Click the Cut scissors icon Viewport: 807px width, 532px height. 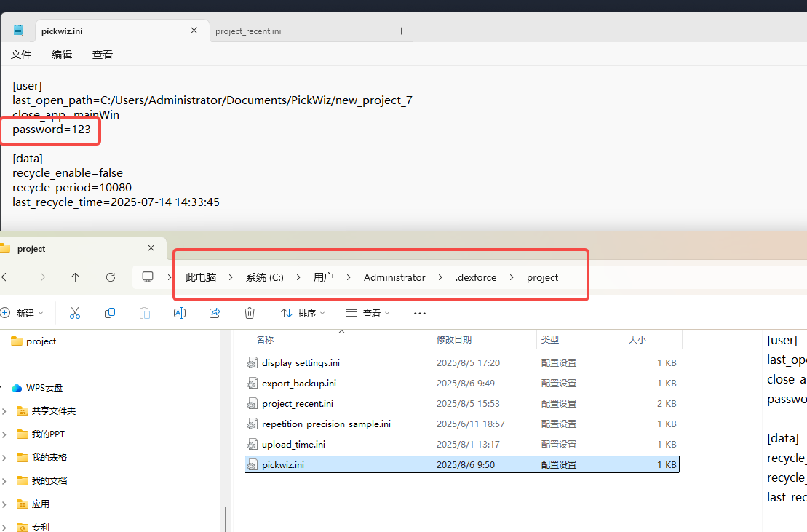75,313
